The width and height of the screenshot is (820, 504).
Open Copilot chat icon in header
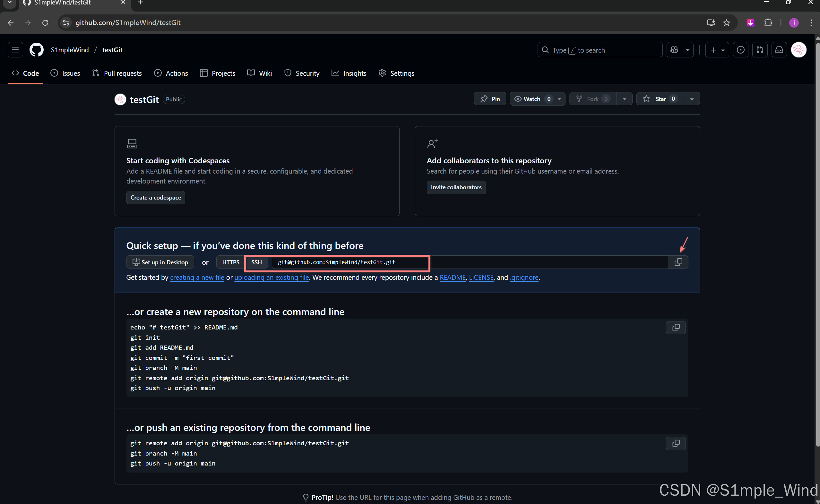pos(674,50)
